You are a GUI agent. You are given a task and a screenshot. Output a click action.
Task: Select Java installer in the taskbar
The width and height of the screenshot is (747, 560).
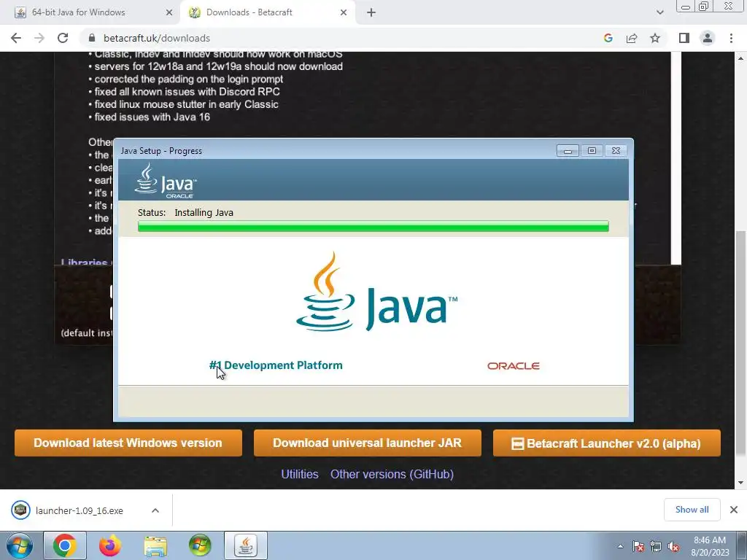[x=245, y=545]
